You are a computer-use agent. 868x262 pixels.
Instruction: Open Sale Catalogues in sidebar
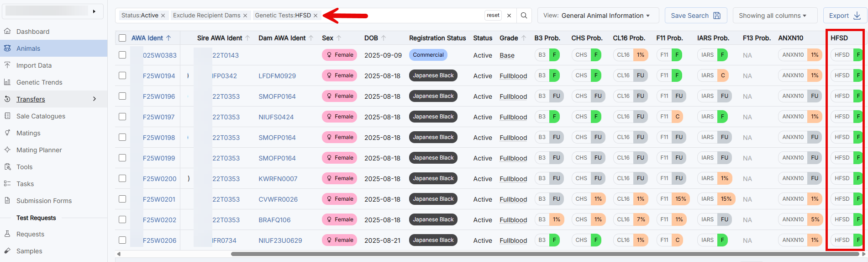[x=41, y=116]
